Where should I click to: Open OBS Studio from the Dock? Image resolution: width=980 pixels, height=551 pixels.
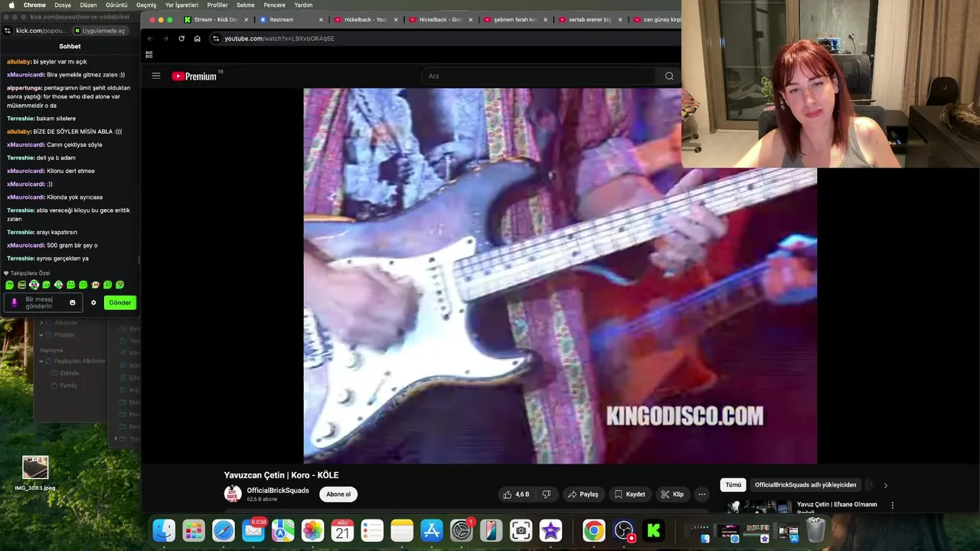[x=624, y=530]
